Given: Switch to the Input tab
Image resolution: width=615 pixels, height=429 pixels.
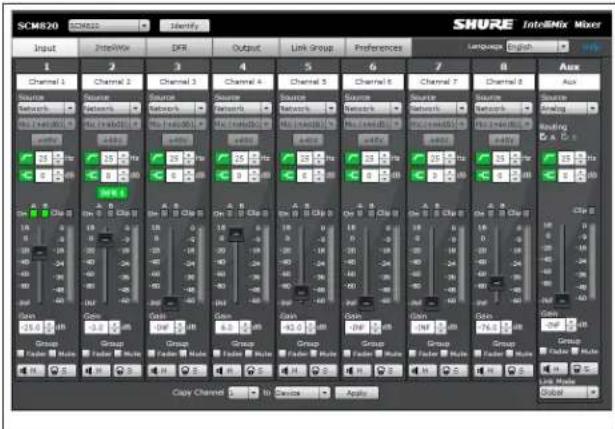Looking at the screenshot, I should pyautogui.click(x=45, y=48).
